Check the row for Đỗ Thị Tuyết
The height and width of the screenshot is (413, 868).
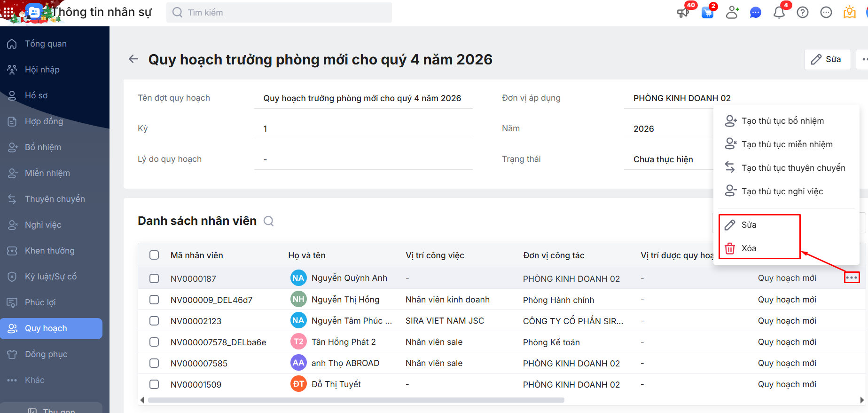pyautogui.click(x=154, y=384)
